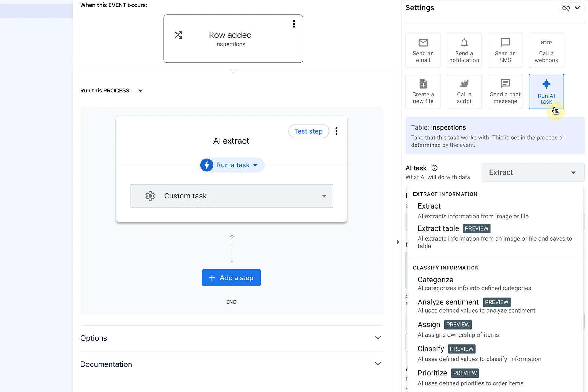The height and width of the screenshot is (392, 588).
Task: Select the Send an email task type
Action: pyautogui.click(x=423, y=50)
